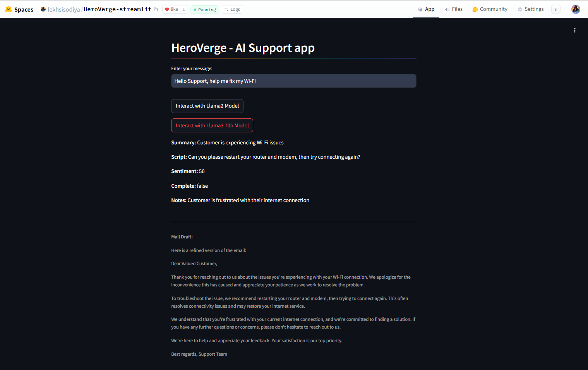Click the paragraph starting 'To troubleshoot the issue'
This screenshot has width=588, height=370.
click(x=290, y=302)
